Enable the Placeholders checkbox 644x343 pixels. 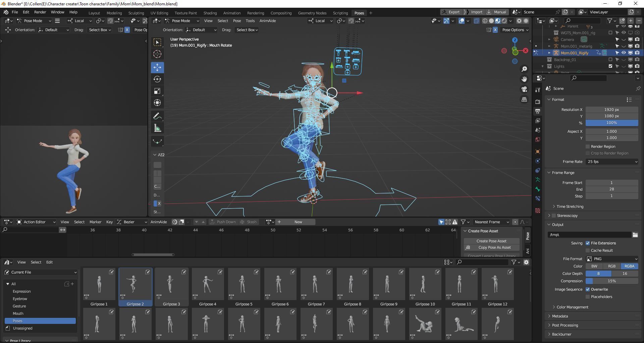(x=588, y=297)
